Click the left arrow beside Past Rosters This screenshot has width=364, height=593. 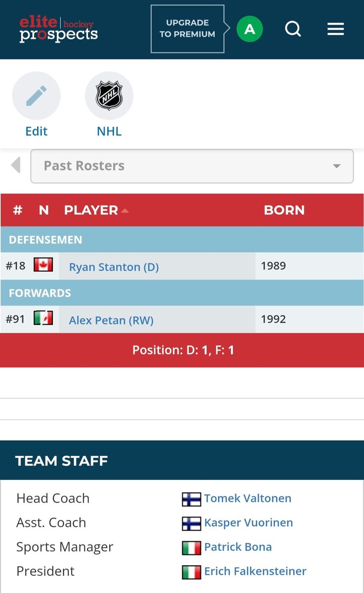[16, 165]
